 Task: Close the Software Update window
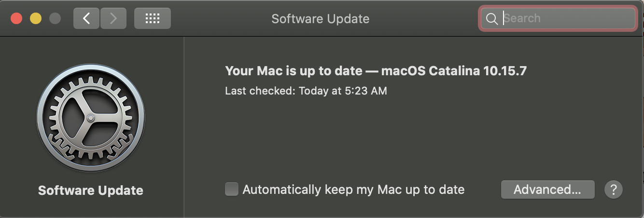pos(16,18)
